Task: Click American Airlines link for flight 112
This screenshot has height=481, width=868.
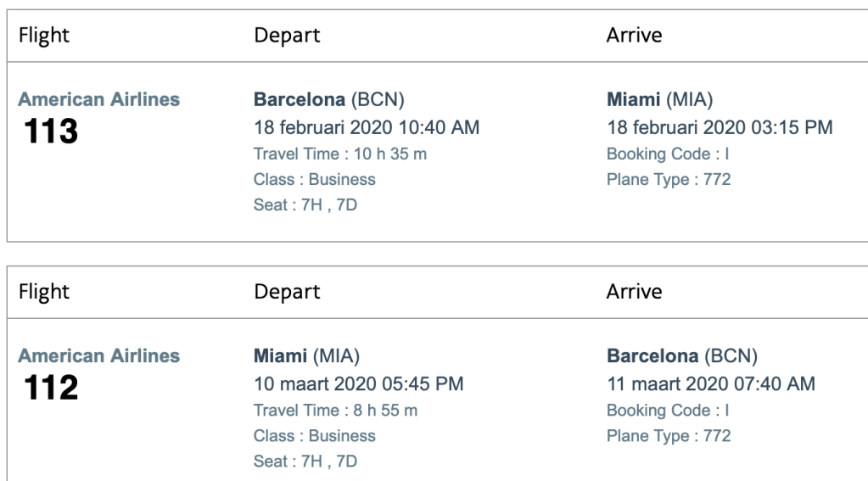Action: click(98, 356)
